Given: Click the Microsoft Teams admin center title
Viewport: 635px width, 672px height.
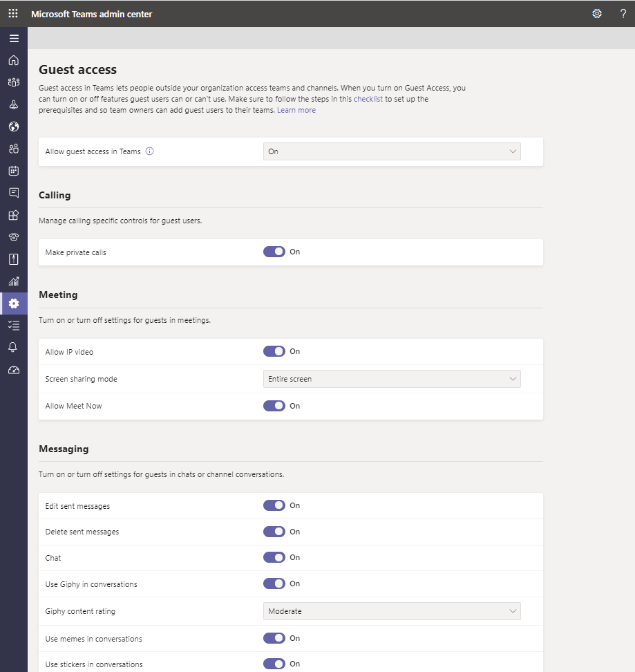Looking at the screenshot, I should click(92, 14).
